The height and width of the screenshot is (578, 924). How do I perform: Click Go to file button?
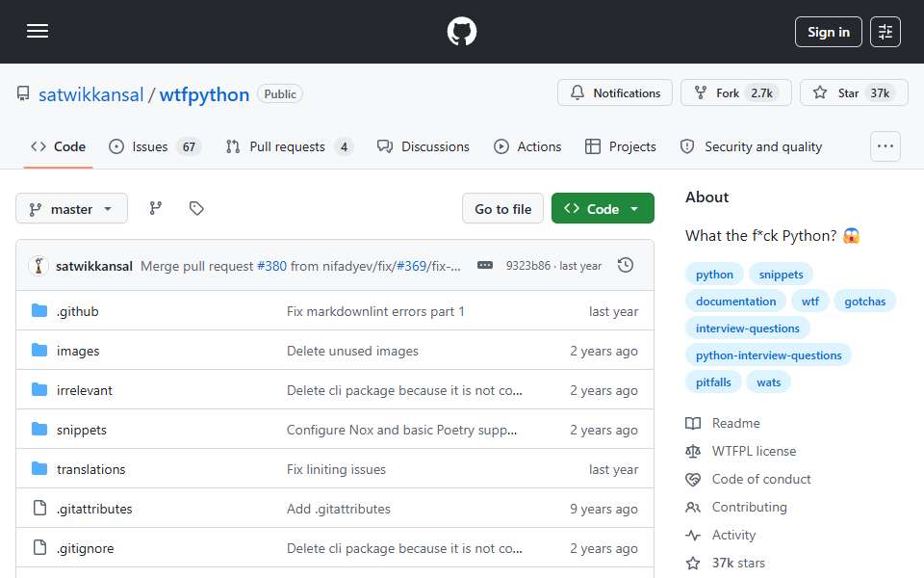click(x=502, y=209)
